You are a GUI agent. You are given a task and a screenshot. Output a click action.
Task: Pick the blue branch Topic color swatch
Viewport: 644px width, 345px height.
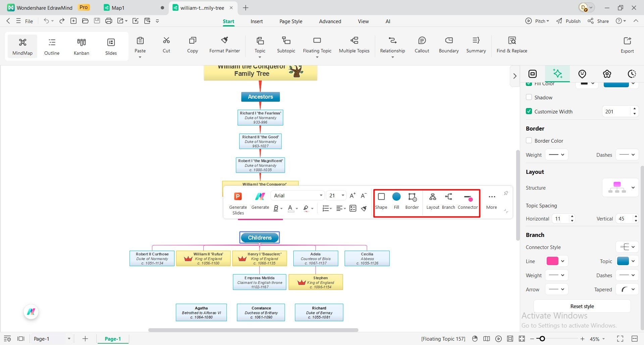(623, 261)
